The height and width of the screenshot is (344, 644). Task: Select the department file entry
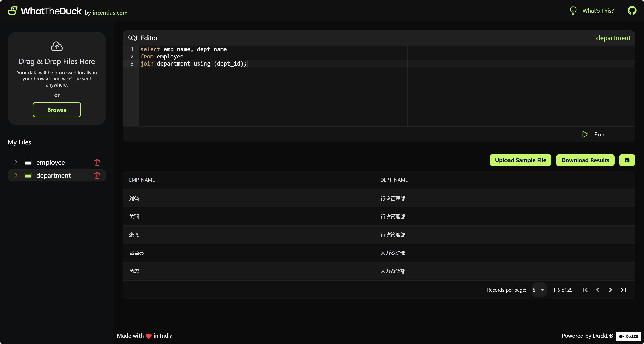point(53,175)
